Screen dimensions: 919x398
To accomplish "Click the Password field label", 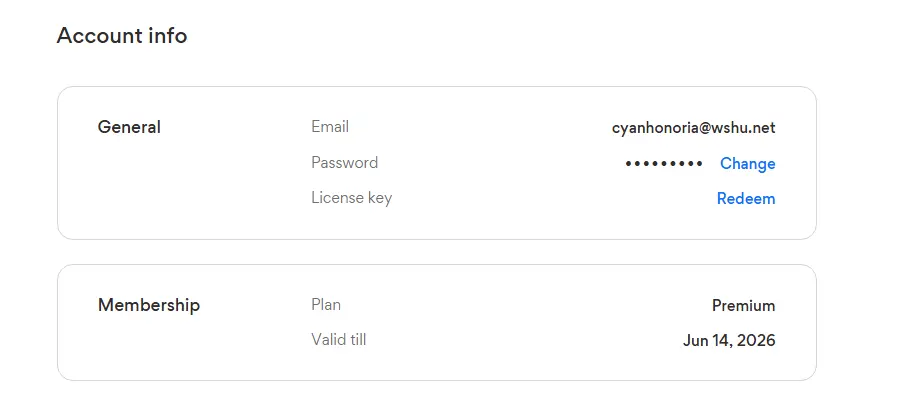I will point(345,162).
